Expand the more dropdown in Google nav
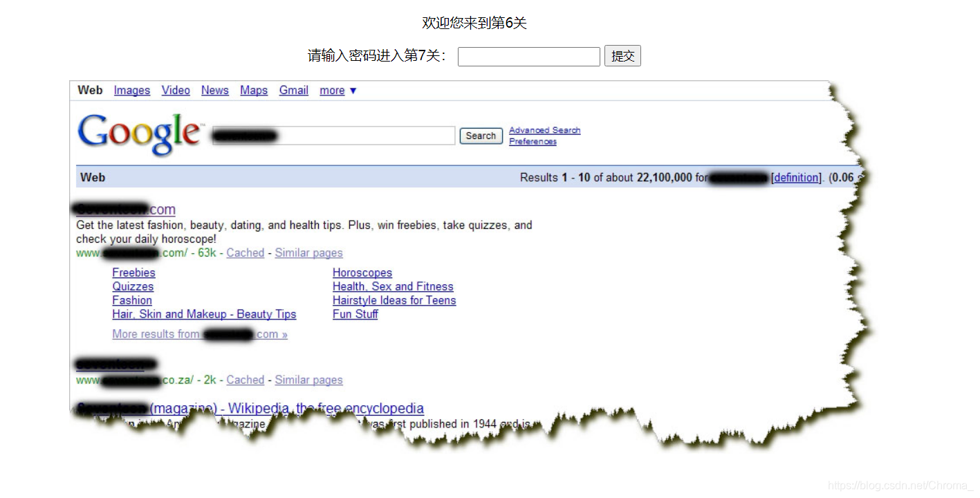The height and width of the screenshot is (498, 980). coord(338,91)
